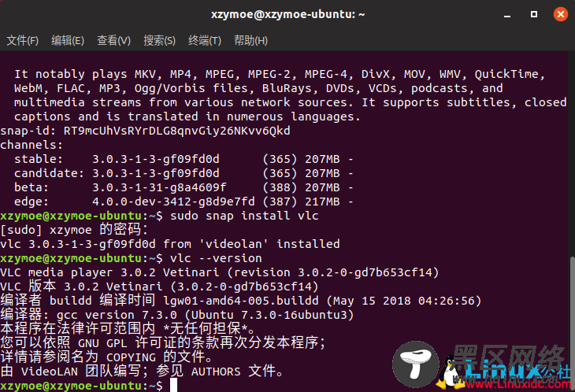Click the build date 'May 15 2018 04:26:56'

pos(404,301)
